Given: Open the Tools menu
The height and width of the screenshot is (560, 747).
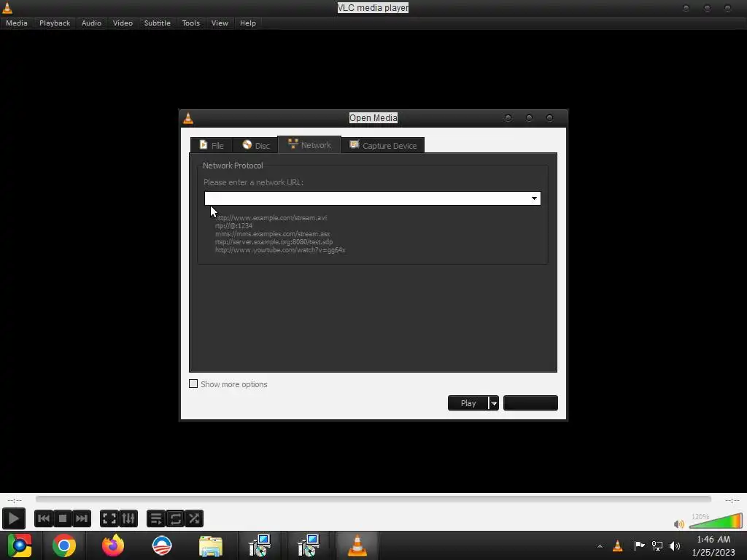Looking at the screenshot, I should pos(191,23).
